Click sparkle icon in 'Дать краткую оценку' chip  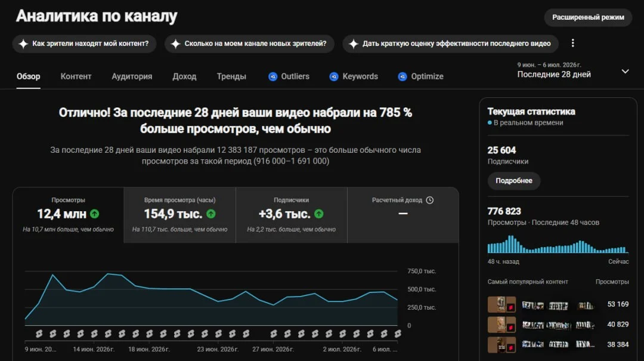pyautogui.click(x=354, y=44)
